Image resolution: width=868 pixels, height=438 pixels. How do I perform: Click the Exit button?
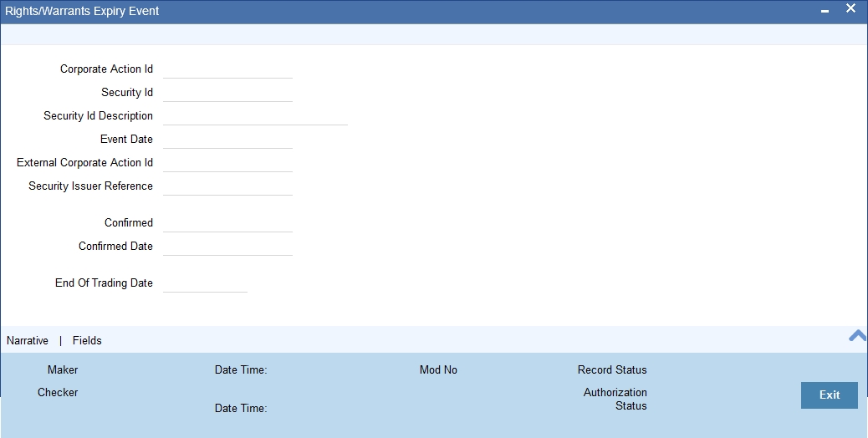(830, 395)
